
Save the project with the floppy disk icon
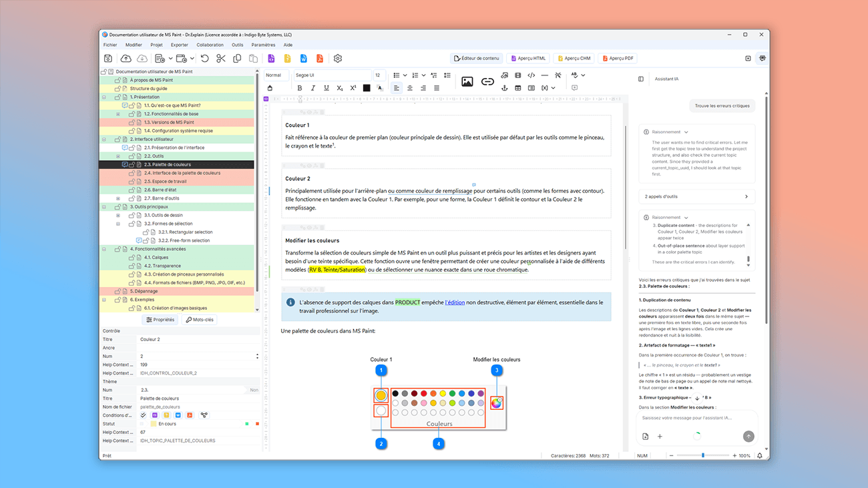108,59
